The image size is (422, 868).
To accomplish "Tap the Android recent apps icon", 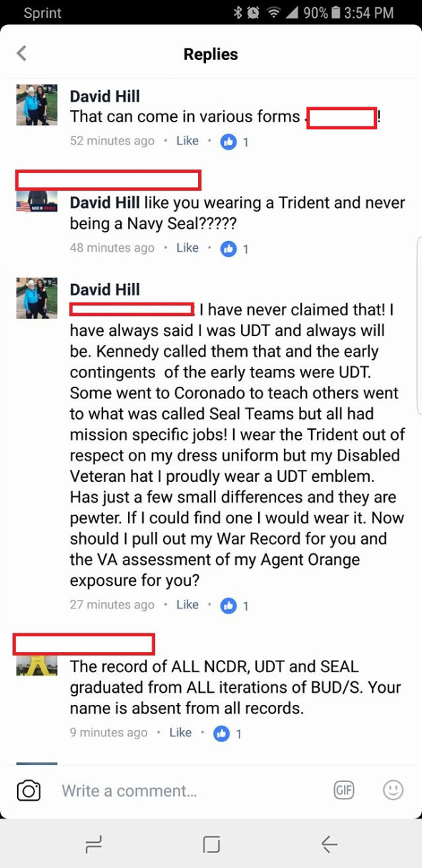I will (94, 844).
